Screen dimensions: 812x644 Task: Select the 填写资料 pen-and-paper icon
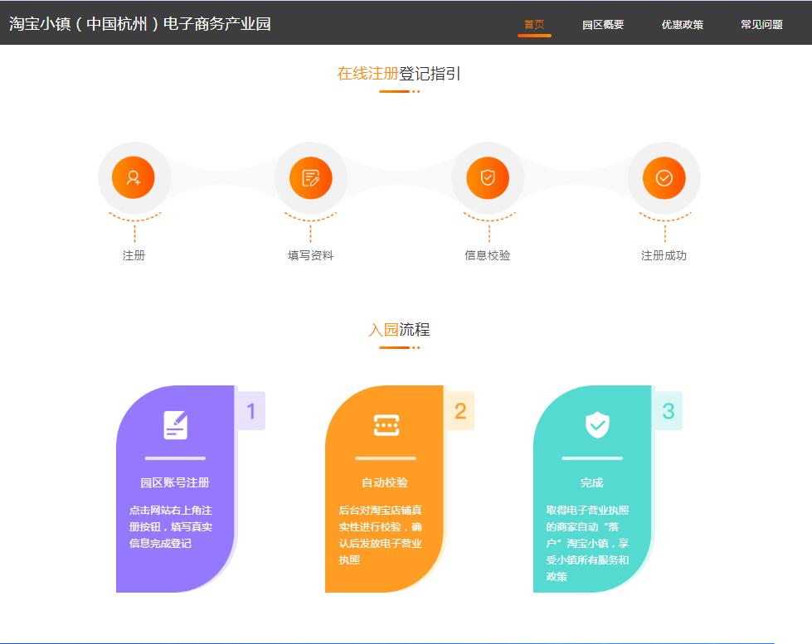point(311,177)
